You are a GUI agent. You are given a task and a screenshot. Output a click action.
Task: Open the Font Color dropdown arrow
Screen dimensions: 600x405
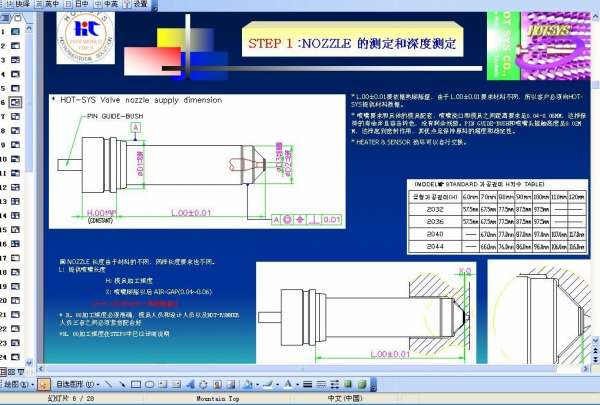click(297, 384)
